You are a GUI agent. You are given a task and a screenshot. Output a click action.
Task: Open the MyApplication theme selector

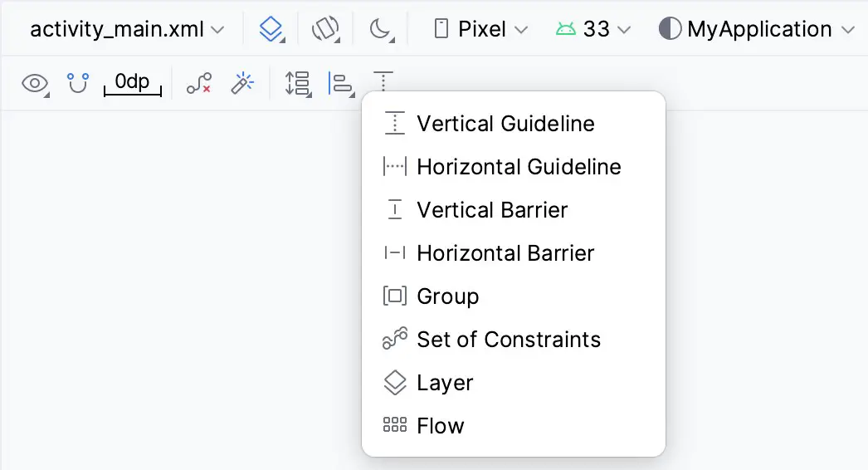[x=756, y=29]
